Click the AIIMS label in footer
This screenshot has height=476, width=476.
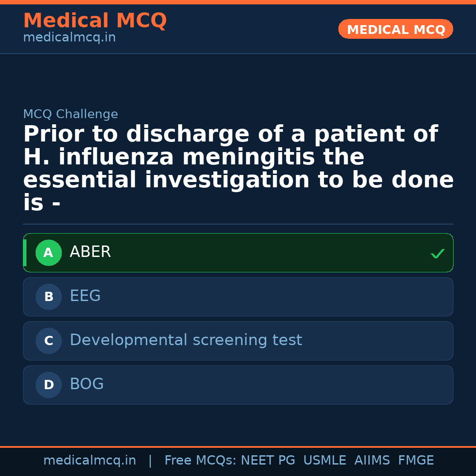(x=372, y=460)
